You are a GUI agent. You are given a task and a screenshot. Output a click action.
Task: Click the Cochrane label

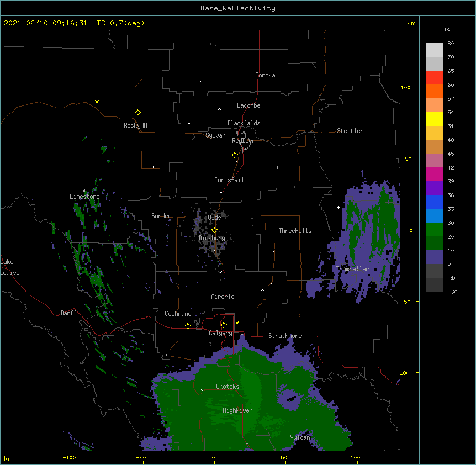[178, 314]
